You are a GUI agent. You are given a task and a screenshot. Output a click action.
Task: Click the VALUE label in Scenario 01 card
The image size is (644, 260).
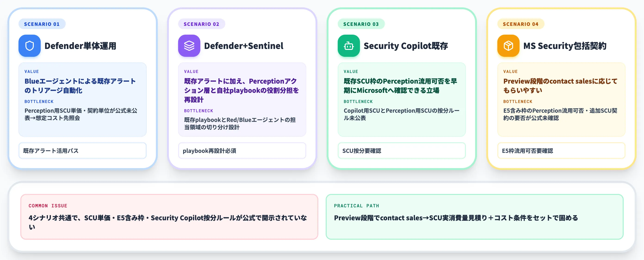[32, 71]
